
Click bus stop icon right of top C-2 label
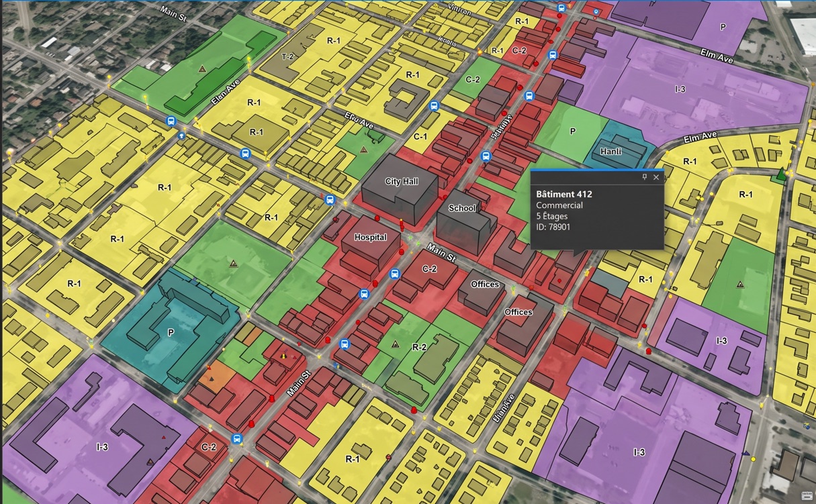point(553,55)
